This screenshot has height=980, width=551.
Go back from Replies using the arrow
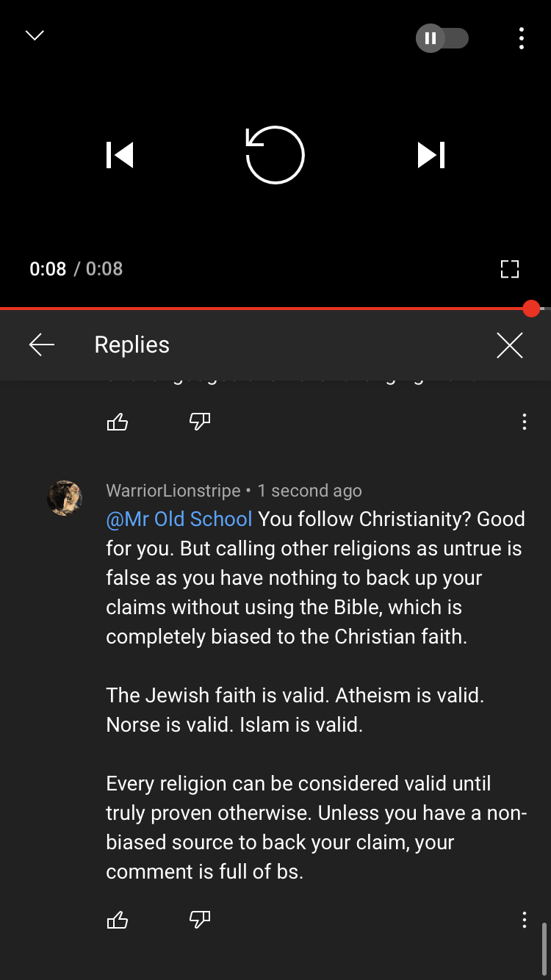pos(42,345)
